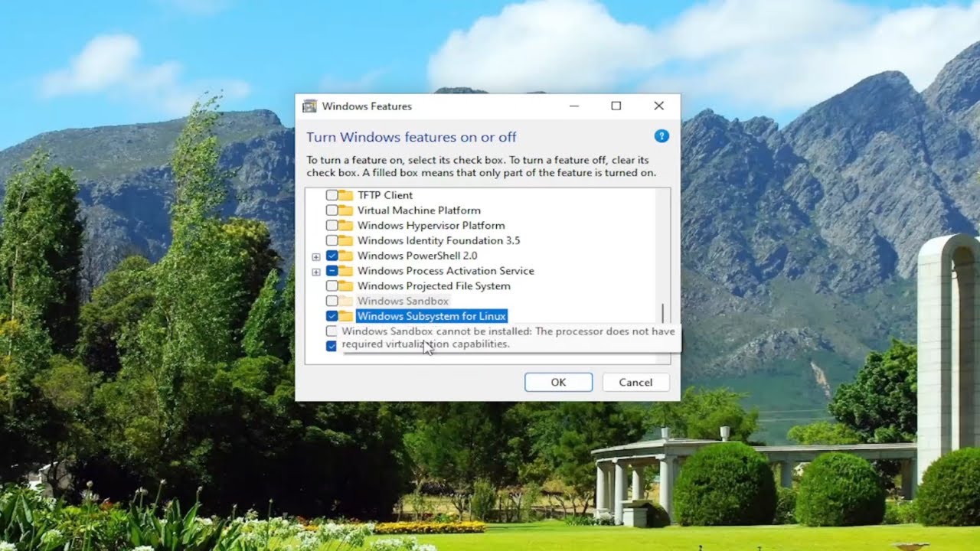The width and height of the screenshot is (980, 551).
Task: Click the Windows PowerShell 2.0 folder icon
Action: pos(345,256)
